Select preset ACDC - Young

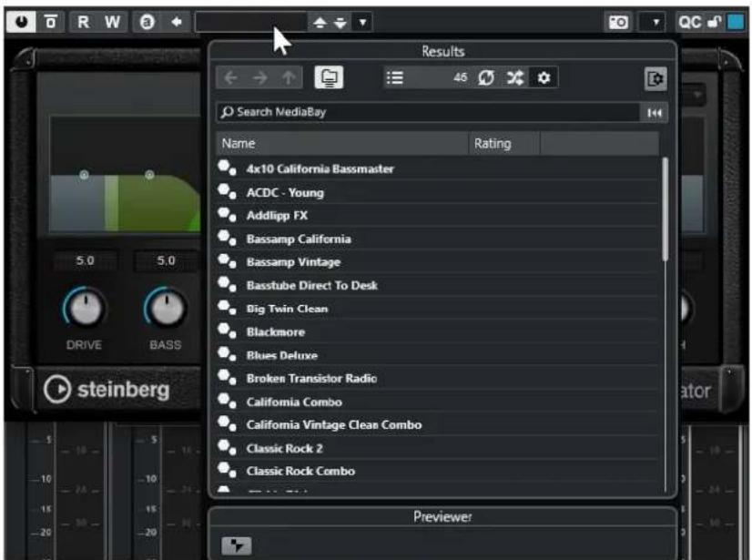(438, 192)
